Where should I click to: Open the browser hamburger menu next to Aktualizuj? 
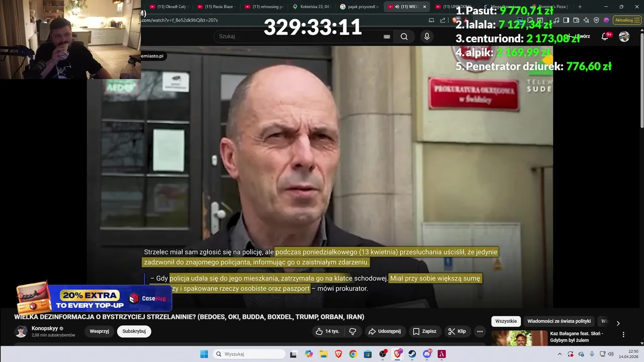637,20
